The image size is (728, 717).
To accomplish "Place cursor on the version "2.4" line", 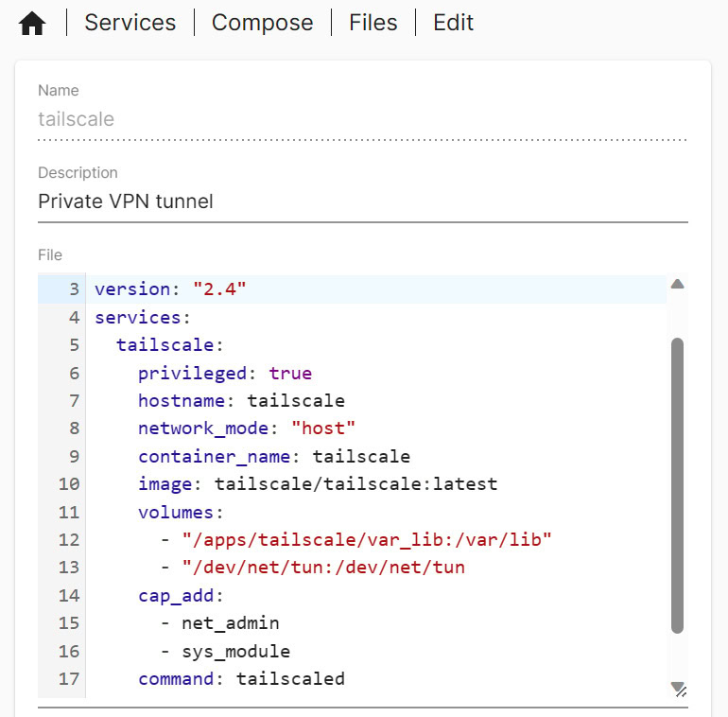I will 170,289.
